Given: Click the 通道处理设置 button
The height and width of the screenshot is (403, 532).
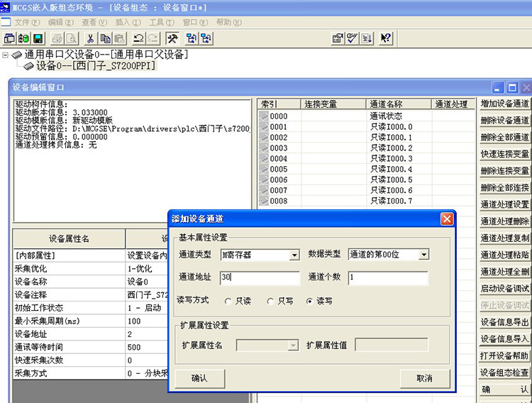Looking at the screenshot, I should (504, 205).
